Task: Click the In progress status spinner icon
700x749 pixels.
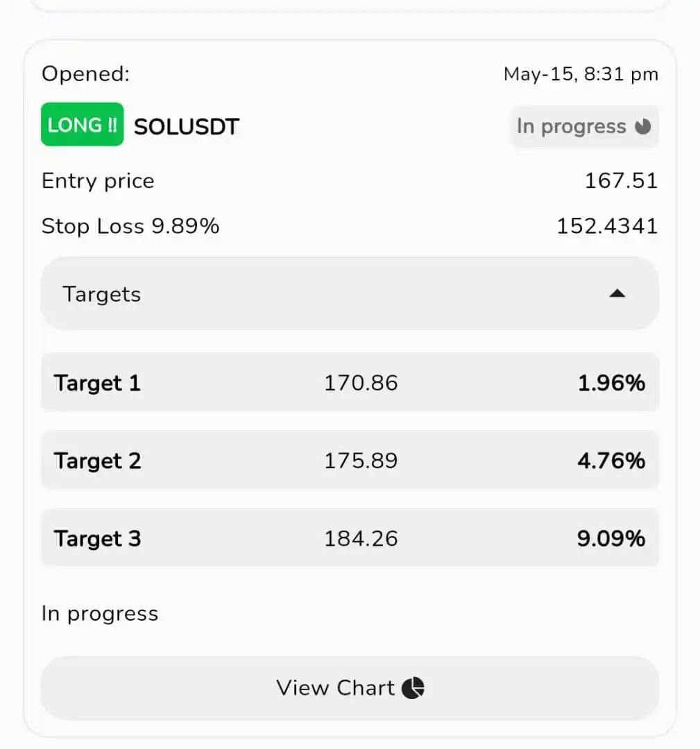Action: [642, 127]
